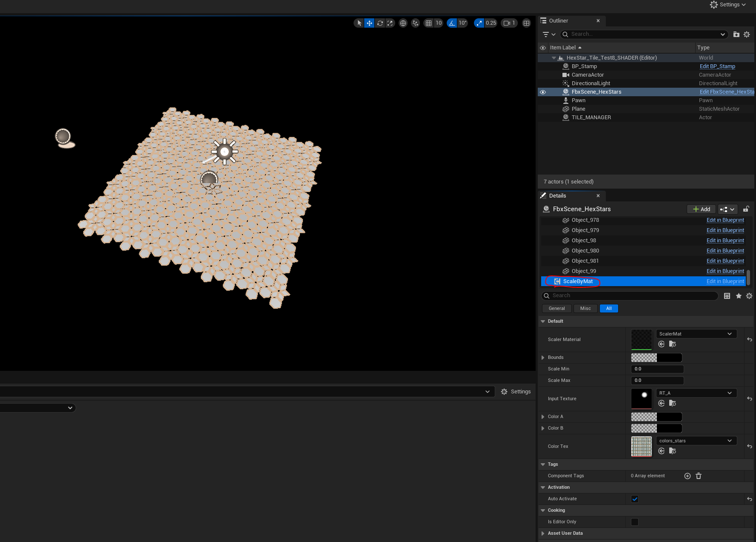756x542 pixels.
Task: Click the Color A swatch
Action: click(x=656, y=417)
